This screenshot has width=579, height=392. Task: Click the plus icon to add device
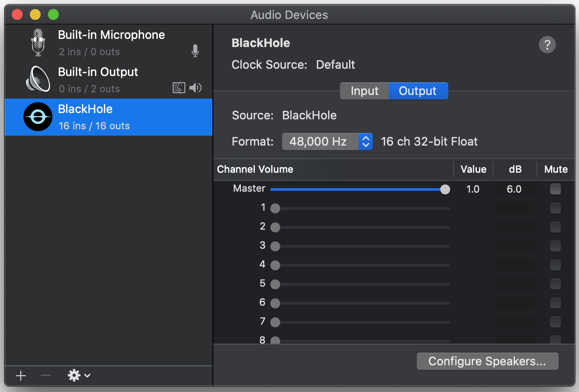pyautogui.click(x=21, y=376)
